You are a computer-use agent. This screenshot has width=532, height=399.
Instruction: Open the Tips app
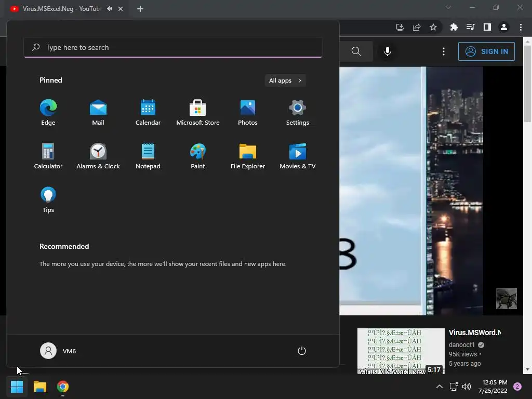(48, 200)
